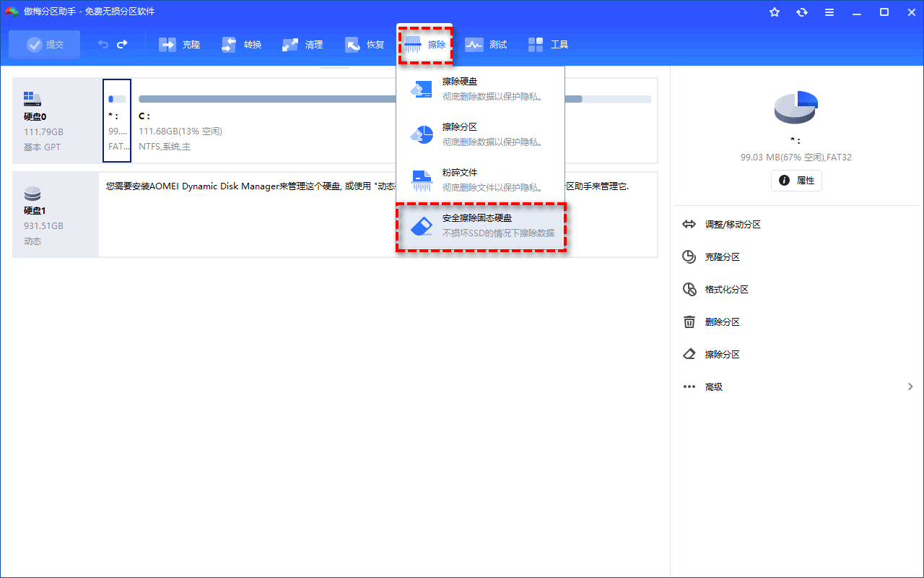Click the 提交 (Submit) button
Screen dimensions: 924x578
click(x=45, y=45)
